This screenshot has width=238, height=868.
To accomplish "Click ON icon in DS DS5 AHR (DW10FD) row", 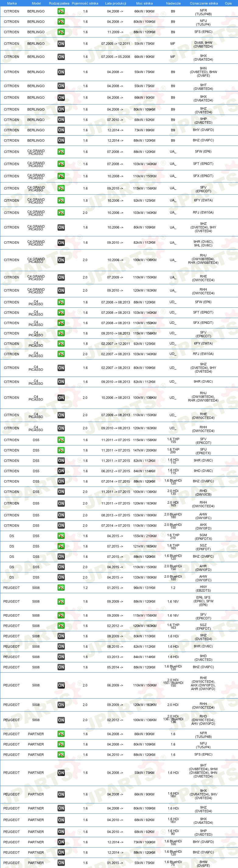I will (61, 567).
